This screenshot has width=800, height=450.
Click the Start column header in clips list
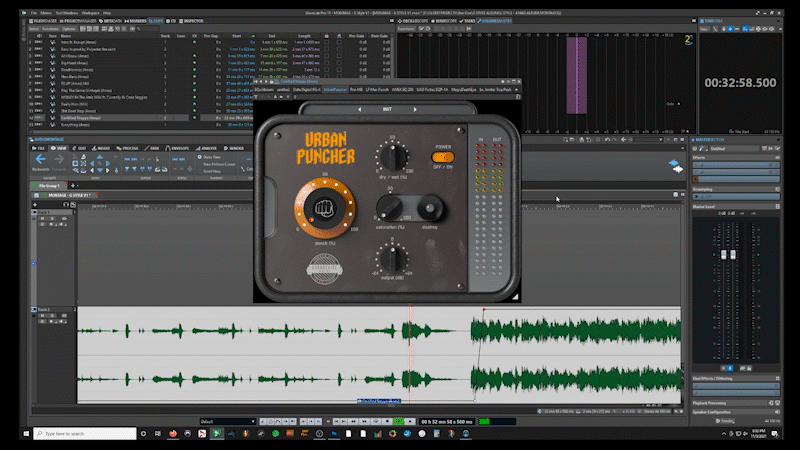point(237,36)
